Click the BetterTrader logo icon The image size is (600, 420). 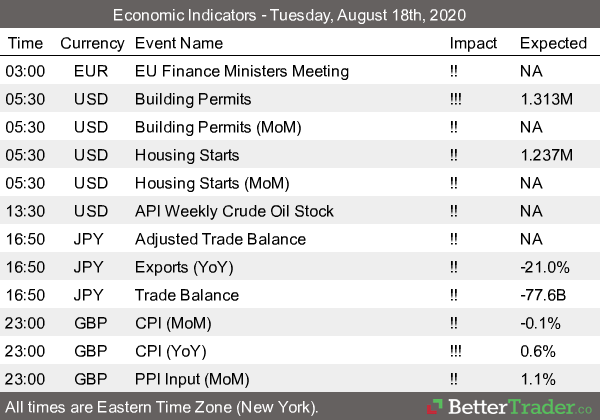click(437, 407)
